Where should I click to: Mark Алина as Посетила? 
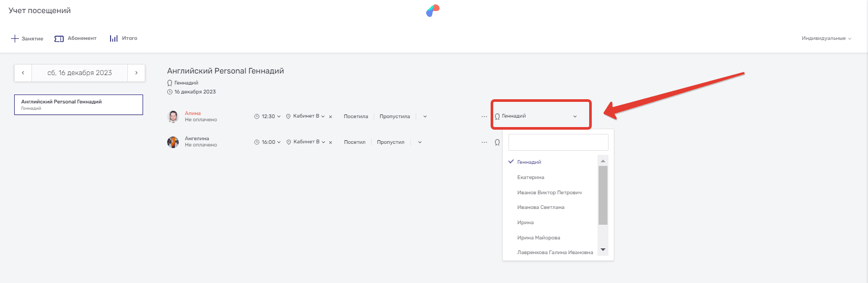pyautogui.click(x=355, y=117)
